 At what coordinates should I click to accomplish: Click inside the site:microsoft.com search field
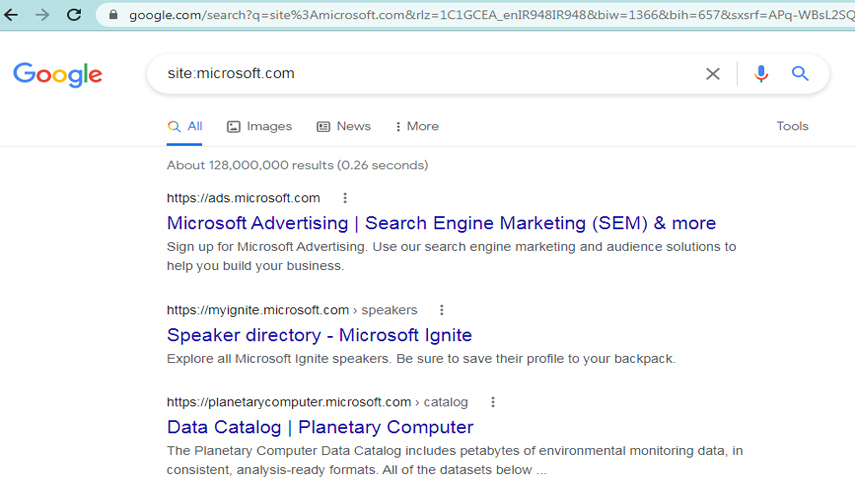[420, 74]
